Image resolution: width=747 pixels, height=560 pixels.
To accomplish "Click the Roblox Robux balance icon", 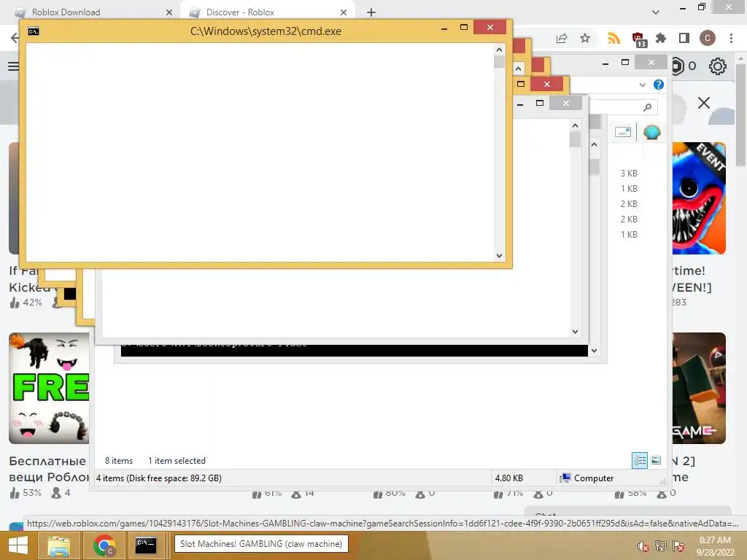I will pos(678,66).
